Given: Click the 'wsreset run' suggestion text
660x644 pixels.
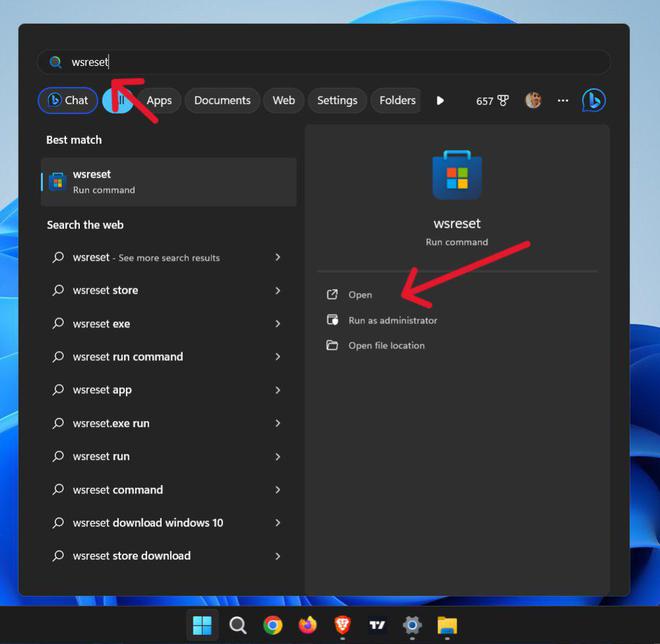Looking at the screenshot, I should tap(101, 456).
